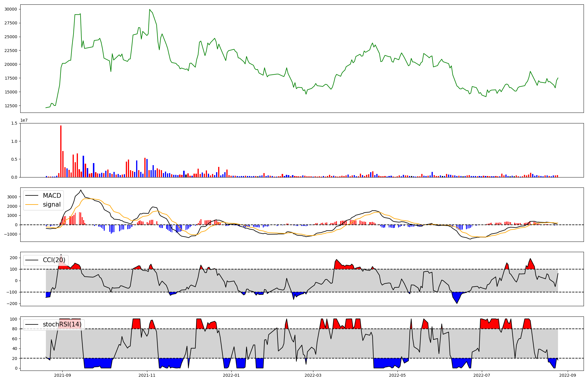The height and width of the screenshot is (382, 588).
Task: Click the 2022-01 date tick label
Action: pyautogui.click(x=232, y=375)
